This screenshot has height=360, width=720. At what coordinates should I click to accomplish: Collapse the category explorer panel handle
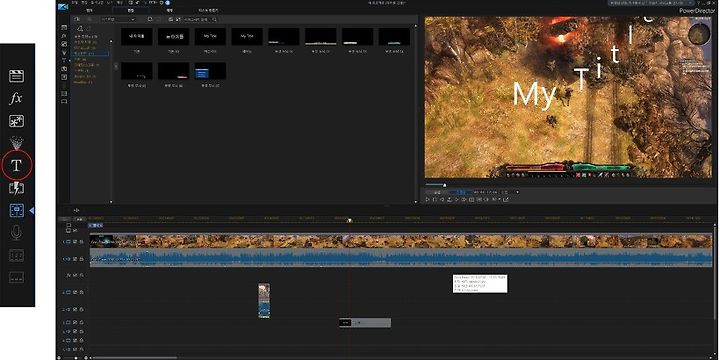(116, 66)
